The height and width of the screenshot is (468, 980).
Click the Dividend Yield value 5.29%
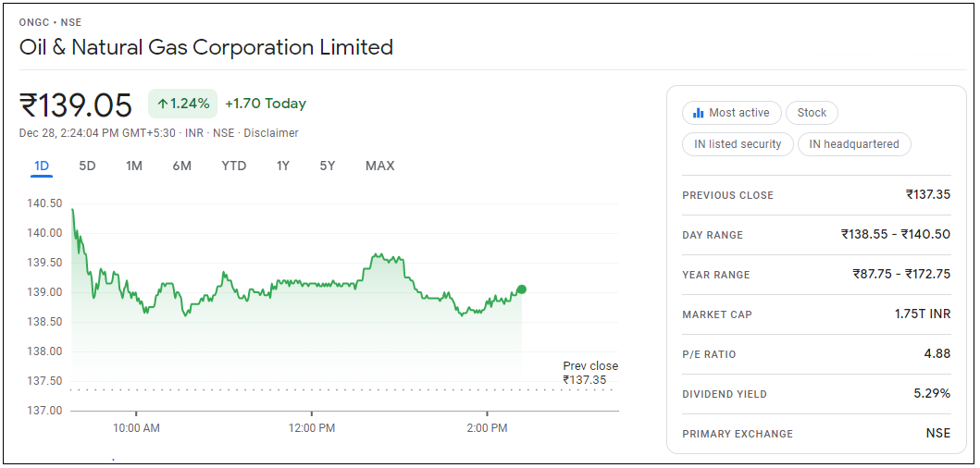pos(932,394)
